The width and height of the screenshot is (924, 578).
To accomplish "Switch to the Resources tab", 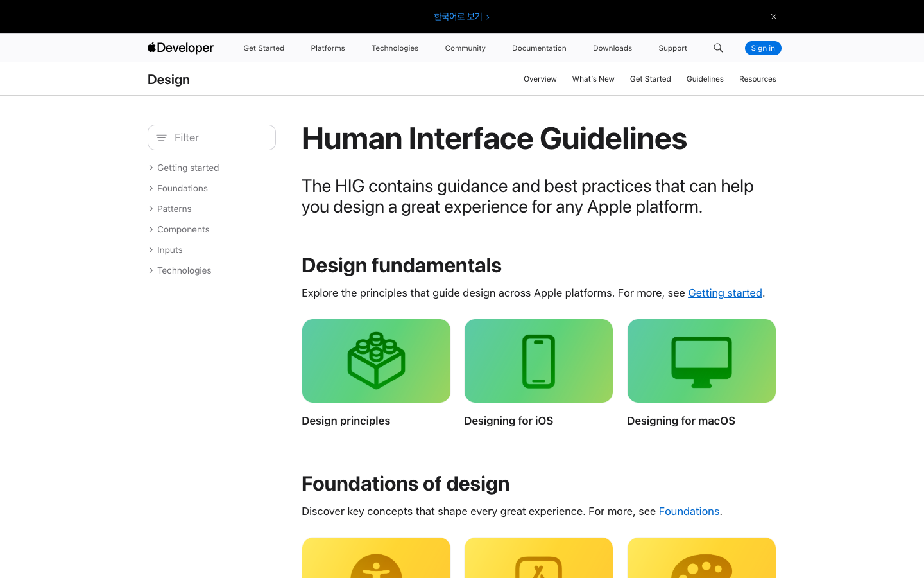I will (758, 79).
